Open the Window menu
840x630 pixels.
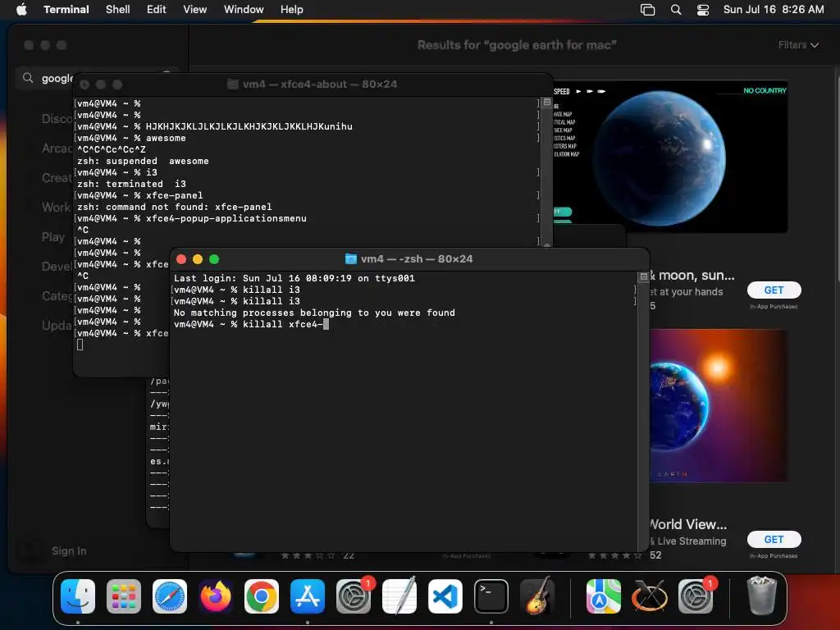point(244,10)
